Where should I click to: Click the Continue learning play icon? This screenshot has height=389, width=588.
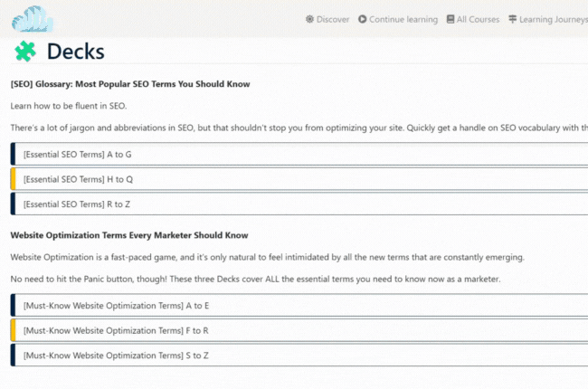coord(363,19)
